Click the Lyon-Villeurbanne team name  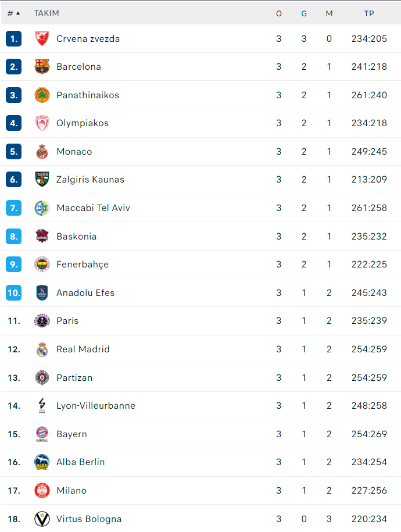coord(96,405)
